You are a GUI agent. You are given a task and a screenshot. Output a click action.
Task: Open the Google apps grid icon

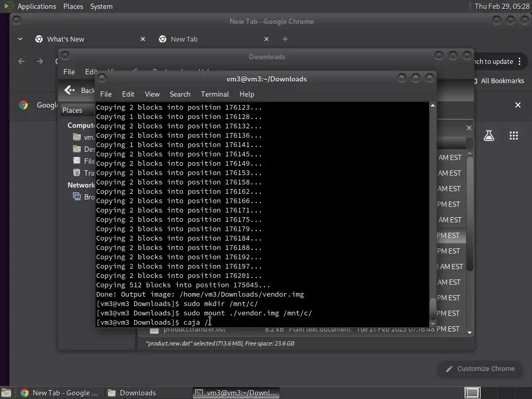[x=514, y=136]
